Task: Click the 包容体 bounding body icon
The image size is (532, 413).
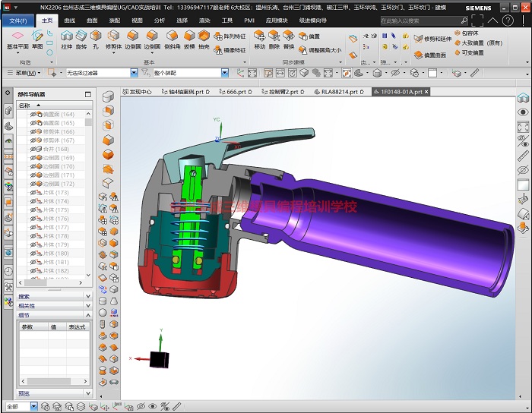Action: pyautogui.click(x=458, y=33)
